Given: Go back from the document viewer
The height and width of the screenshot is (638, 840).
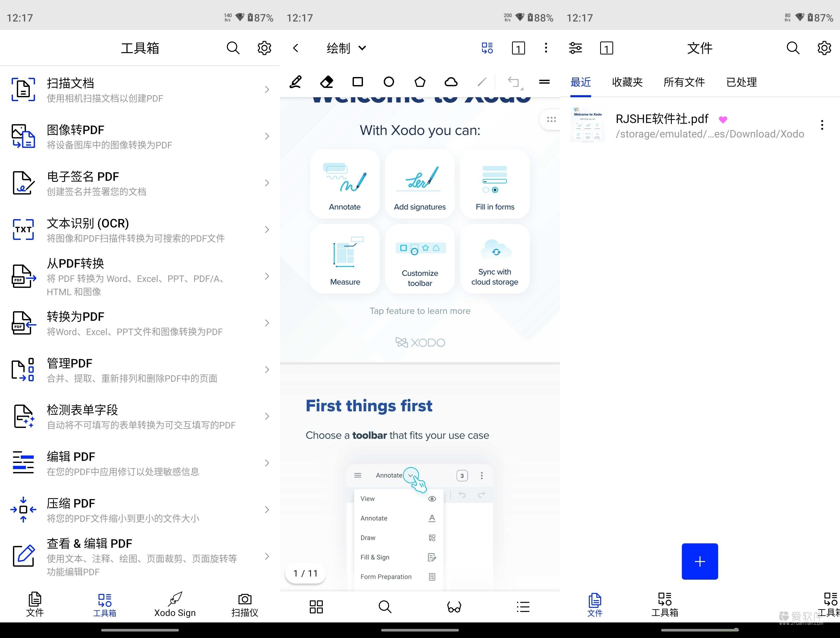Looking at the screenshot, I should coord(296,48).
